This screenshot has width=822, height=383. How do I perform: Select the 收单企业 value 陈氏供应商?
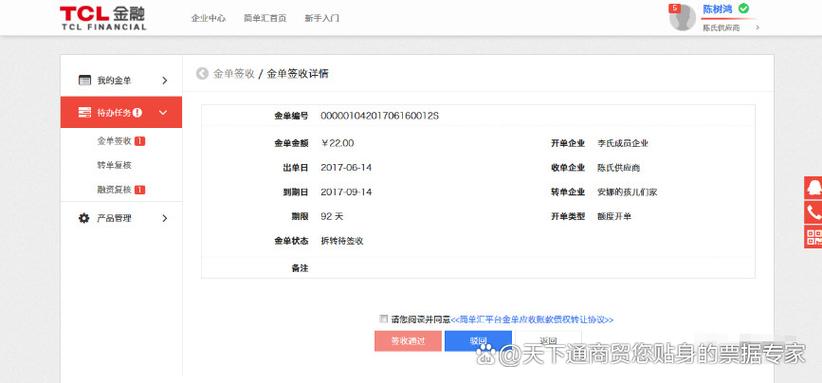[x=619, y=168]
